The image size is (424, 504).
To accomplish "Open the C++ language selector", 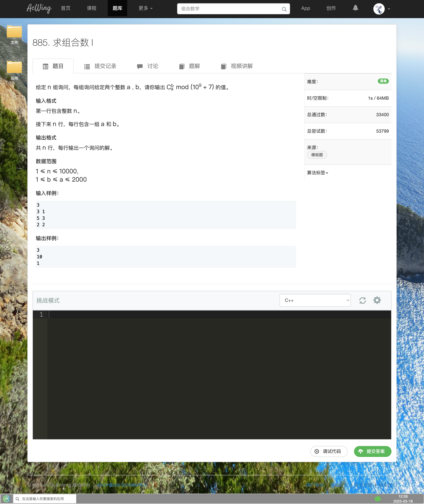I will (315, 300).
